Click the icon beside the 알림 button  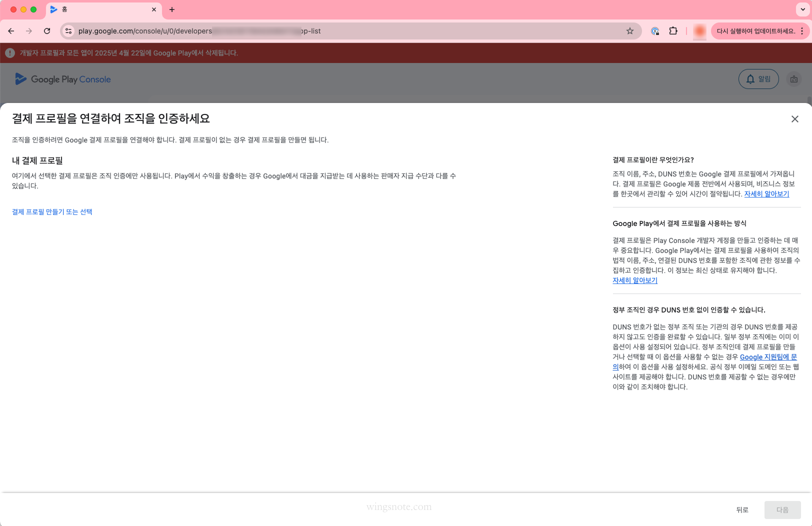(794, 79)
